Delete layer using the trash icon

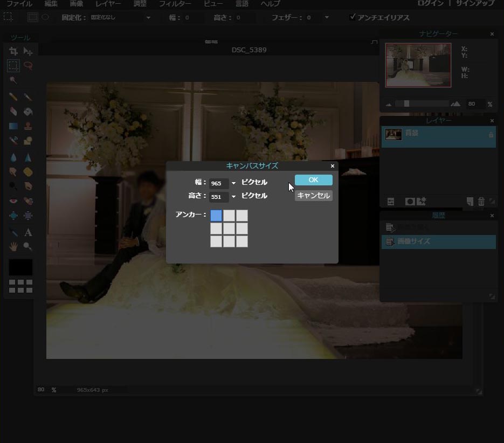[481, 202]
